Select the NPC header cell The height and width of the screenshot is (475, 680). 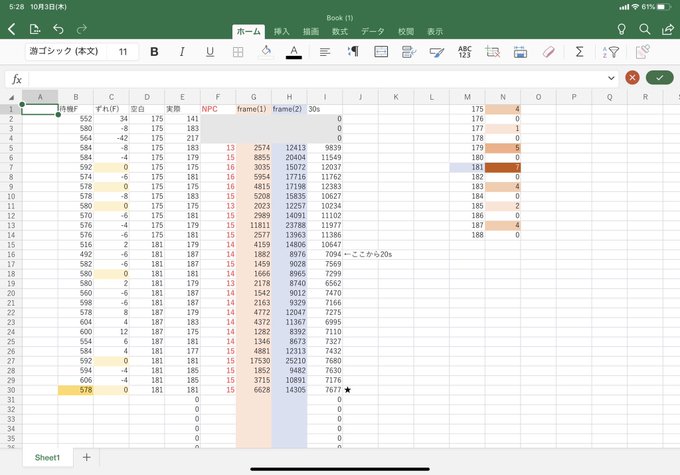pyautogui.click(x=218, y=109)
